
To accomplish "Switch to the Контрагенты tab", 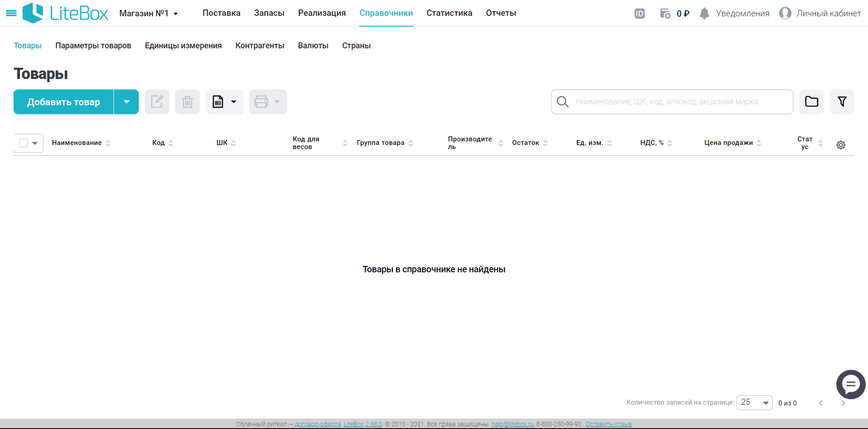I will (260, 46).
